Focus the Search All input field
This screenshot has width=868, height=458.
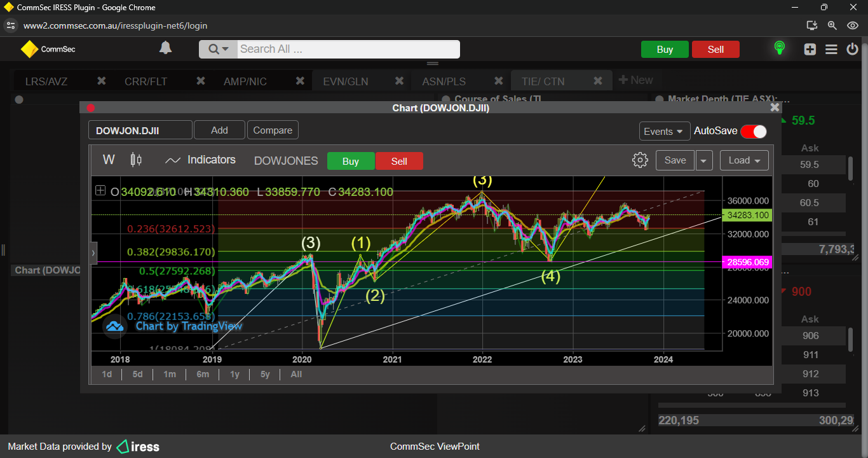[x=348, y=49]
